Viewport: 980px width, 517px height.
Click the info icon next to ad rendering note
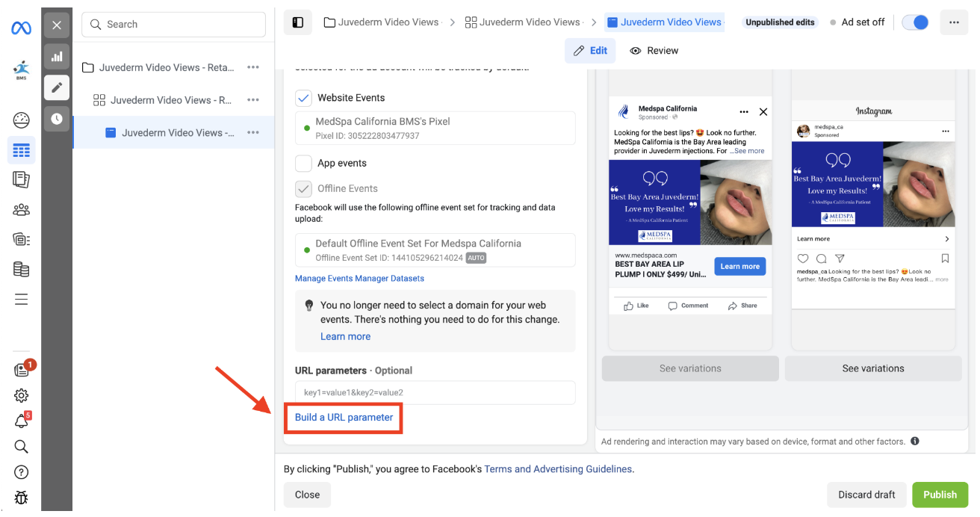[x=915, y=441]
